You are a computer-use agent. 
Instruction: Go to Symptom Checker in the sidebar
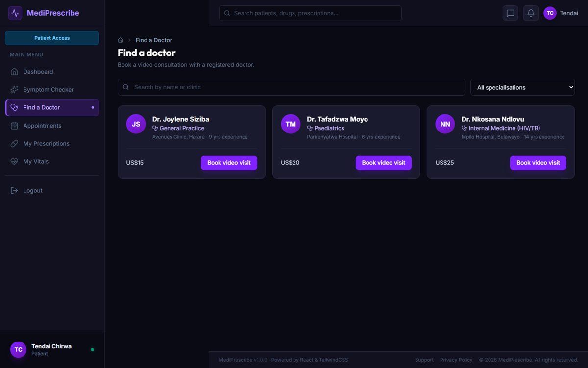point(52,90)
